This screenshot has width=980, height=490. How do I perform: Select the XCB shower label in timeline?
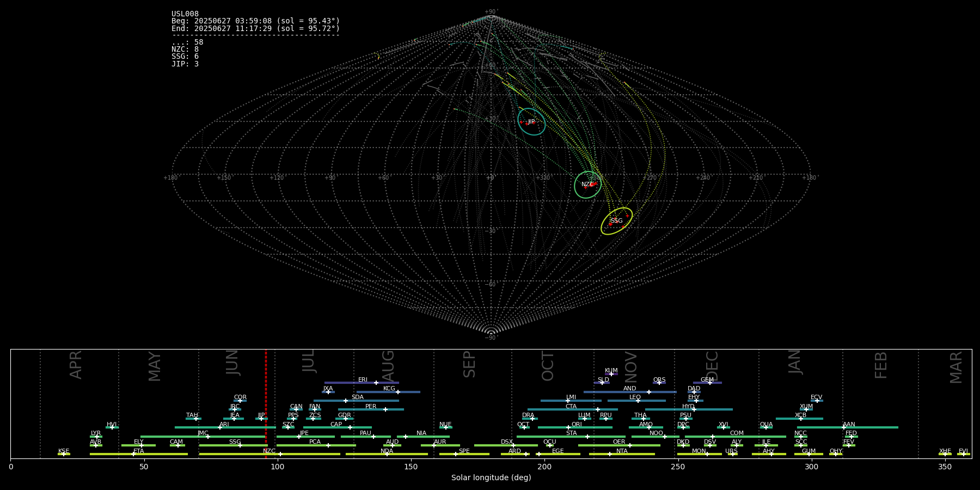800,415
